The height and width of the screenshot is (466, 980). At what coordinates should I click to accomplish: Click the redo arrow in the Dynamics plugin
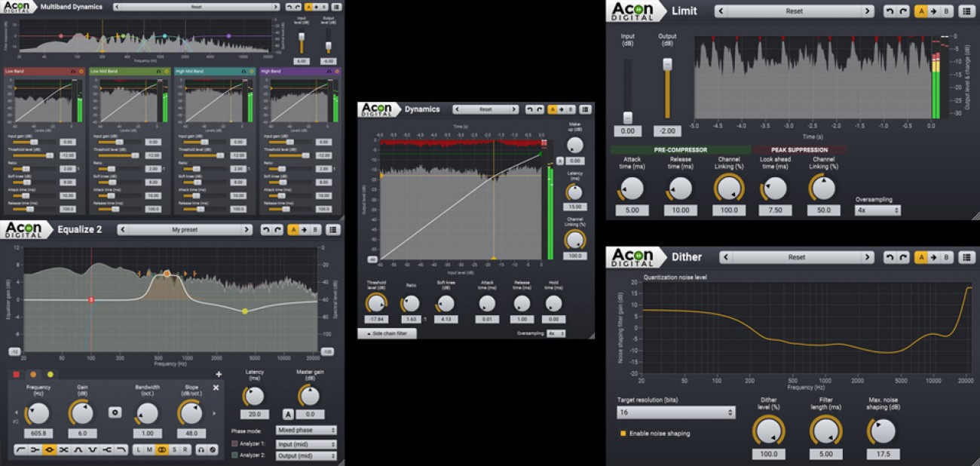(539, 109)
